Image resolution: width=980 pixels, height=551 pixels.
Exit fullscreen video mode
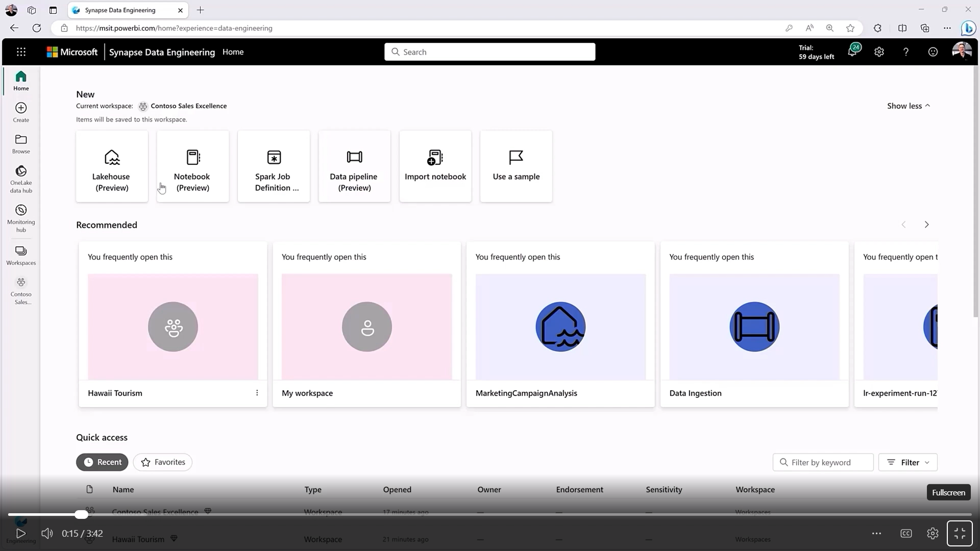click(x=960, y=533)
